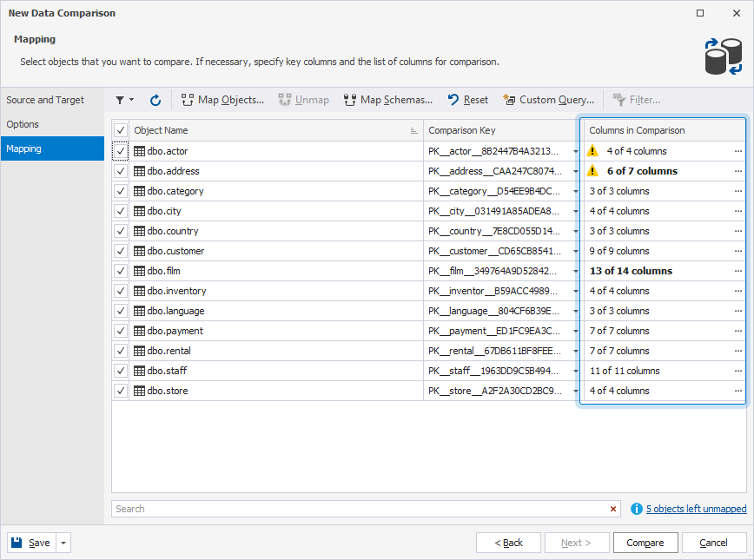Go to the Options page
The image size is (754, 560).
[x=23, y=124]
